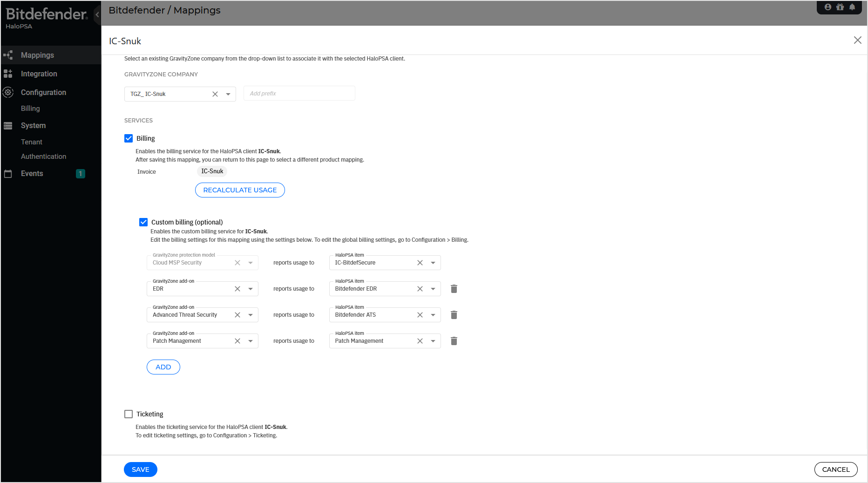Open the gift icon in top bar

pos(840,7)
